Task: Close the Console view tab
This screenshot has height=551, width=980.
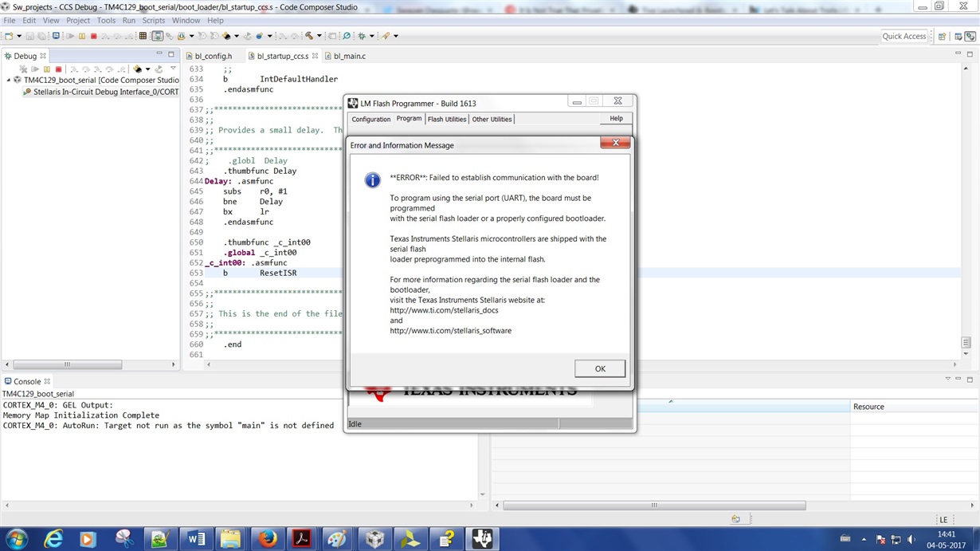Action: pyautogui.click(x=47, y=381)
